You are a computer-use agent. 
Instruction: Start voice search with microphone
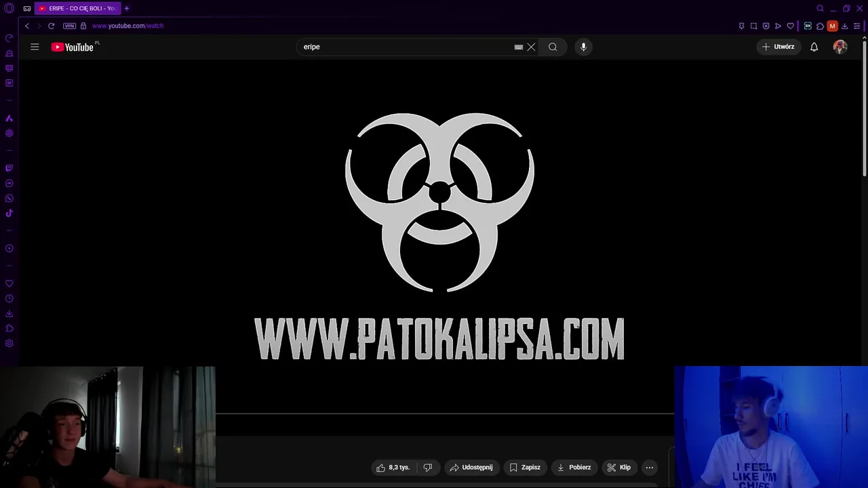583,47
